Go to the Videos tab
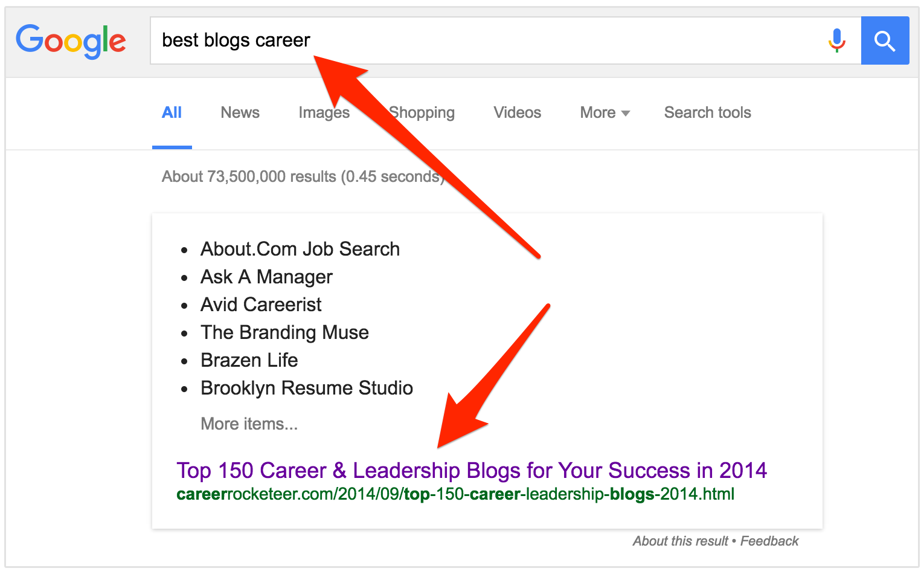The image size is (924, 574). coord(517,113)
